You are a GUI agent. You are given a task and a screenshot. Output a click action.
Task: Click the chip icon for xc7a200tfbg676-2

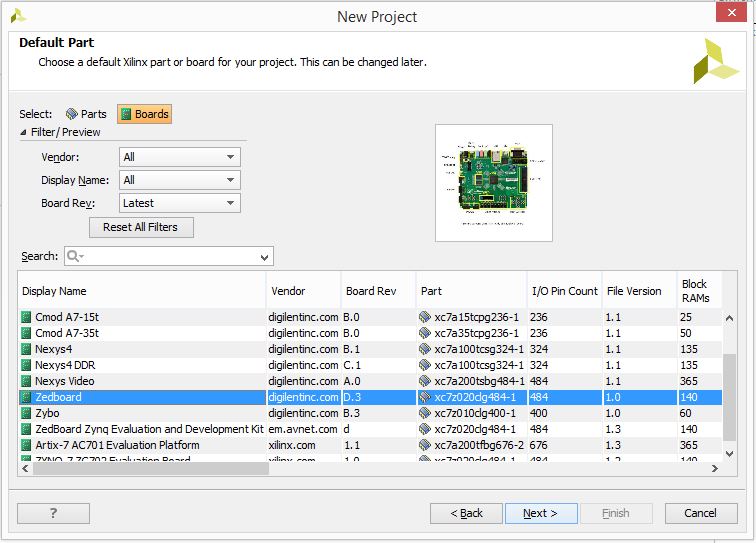tap(425, 445)
